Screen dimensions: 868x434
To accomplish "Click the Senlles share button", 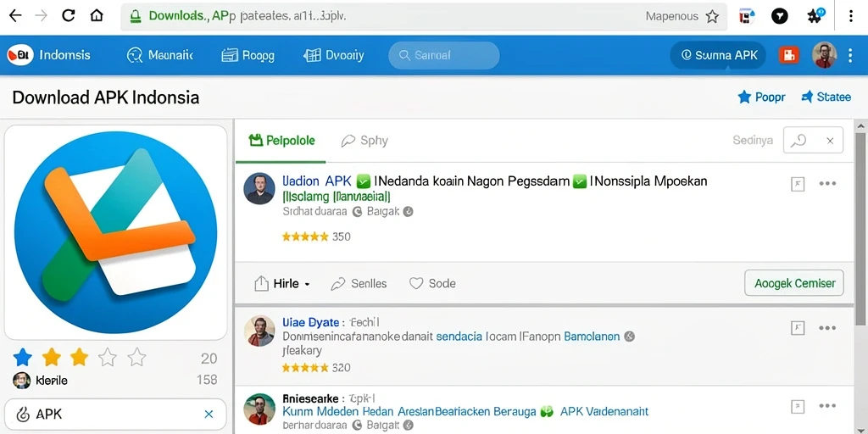I will click(x=359, y=284).
